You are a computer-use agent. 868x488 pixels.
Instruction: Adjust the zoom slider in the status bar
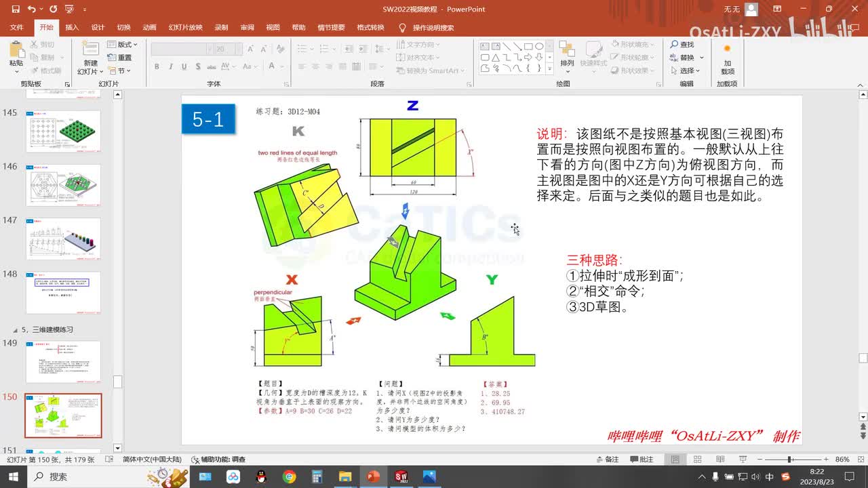pos(791,459)
